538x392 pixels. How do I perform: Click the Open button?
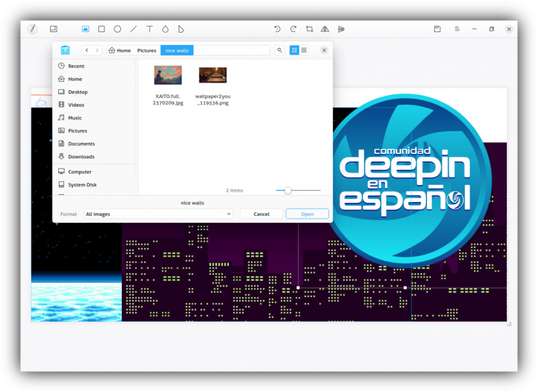coord(307,214)
